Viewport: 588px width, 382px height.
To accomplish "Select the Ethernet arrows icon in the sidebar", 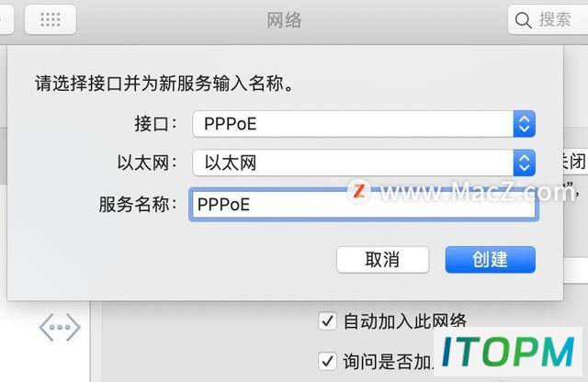I will click(60, 327).
